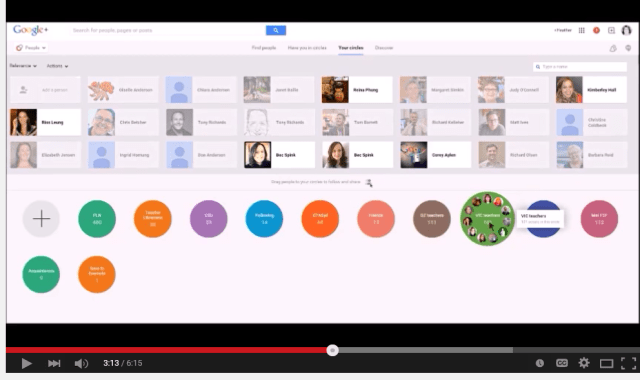Open the People dropdown menu
This screenshot has width=640, height=380.
coord(31,48)
